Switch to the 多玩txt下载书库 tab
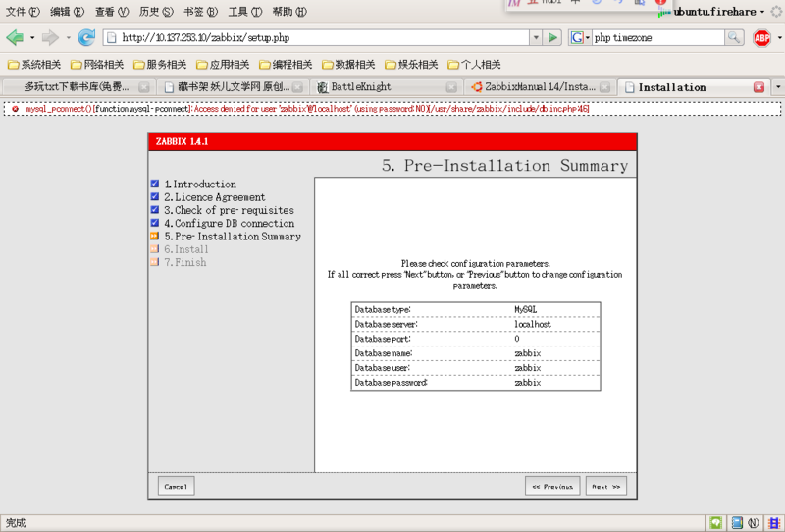 (77, 87)
